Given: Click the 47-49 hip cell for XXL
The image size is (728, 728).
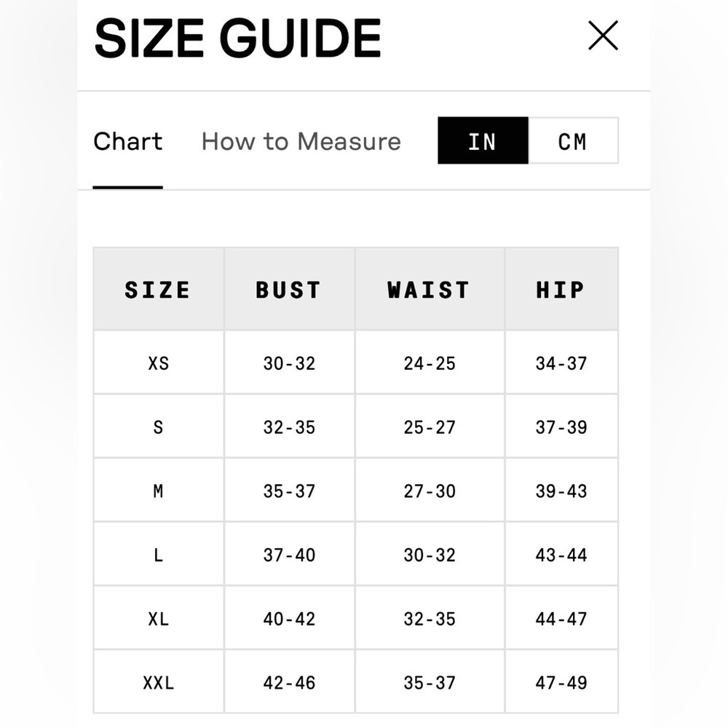Looking at the screenshot, I should pos(561,683).
